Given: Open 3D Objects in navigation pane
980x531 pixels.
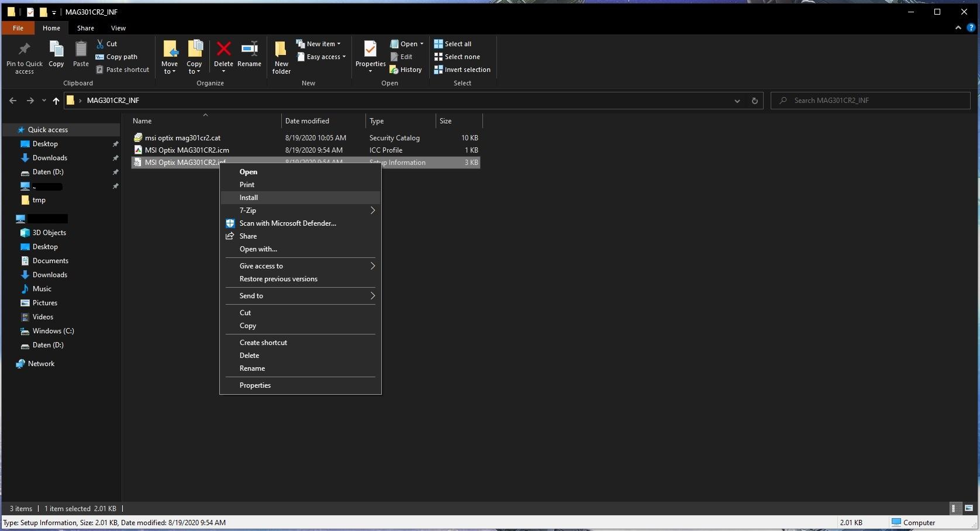Looking at the screenshot, I should pos(49,233).
